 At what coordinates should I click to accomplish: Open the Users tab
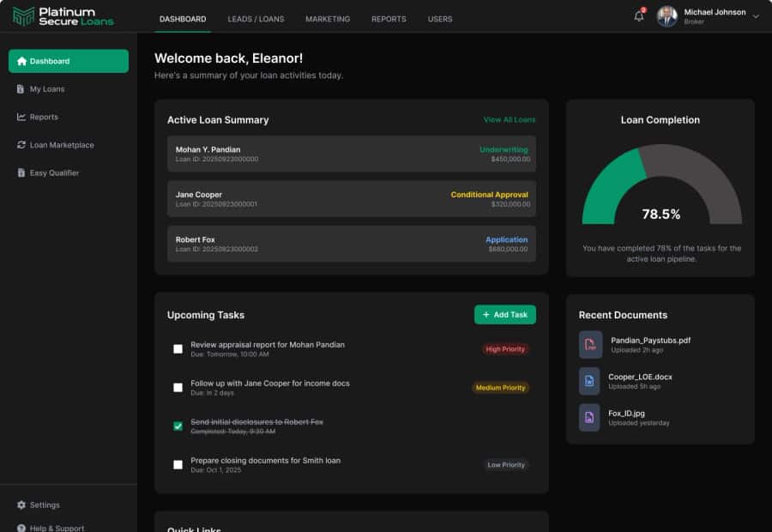[x=440, y=19]
